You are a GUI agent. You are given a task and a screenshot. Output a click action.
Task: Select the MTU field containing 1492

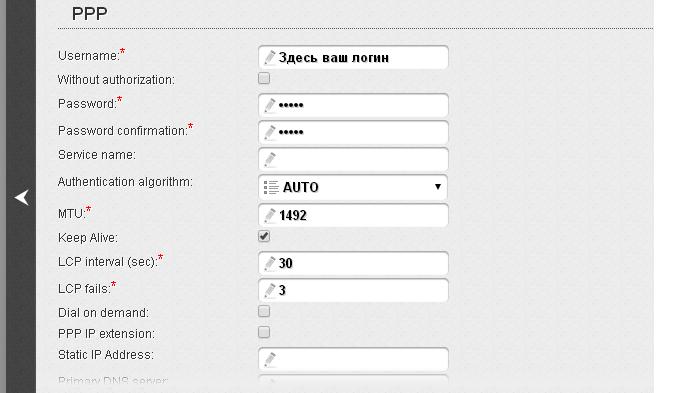coord(353,215)
